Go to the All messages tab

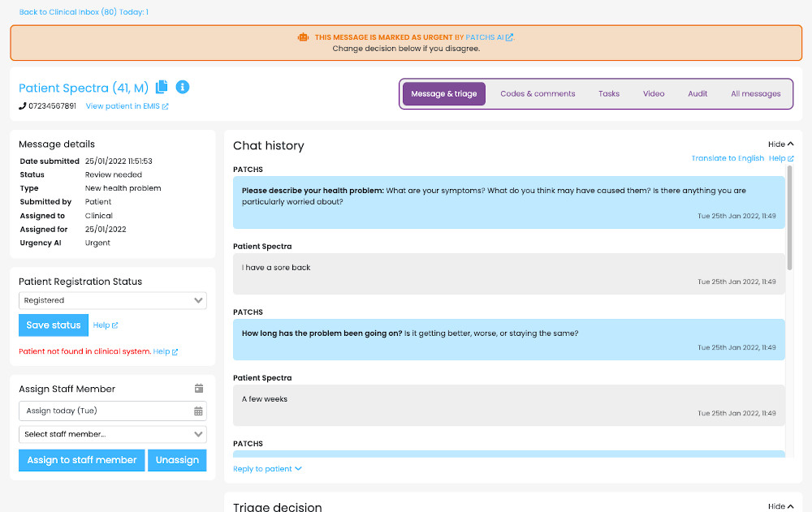(x=755, y=94)
